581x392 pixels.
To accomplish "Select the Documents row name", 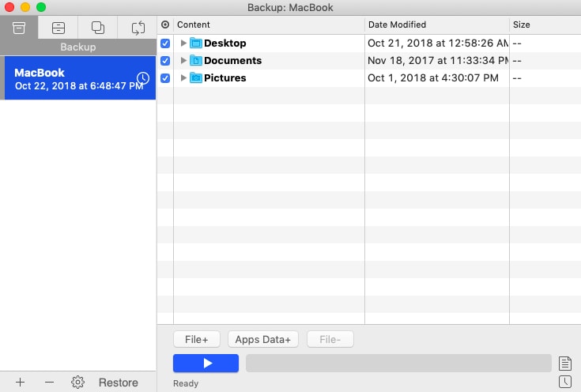I will click(232, 60).
